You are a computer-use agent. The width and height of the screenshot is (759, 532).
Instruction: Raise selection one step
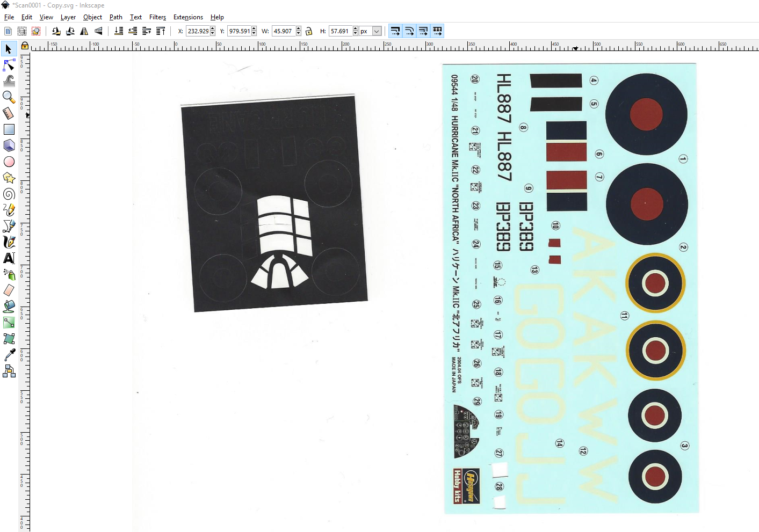tap(147, 31)
